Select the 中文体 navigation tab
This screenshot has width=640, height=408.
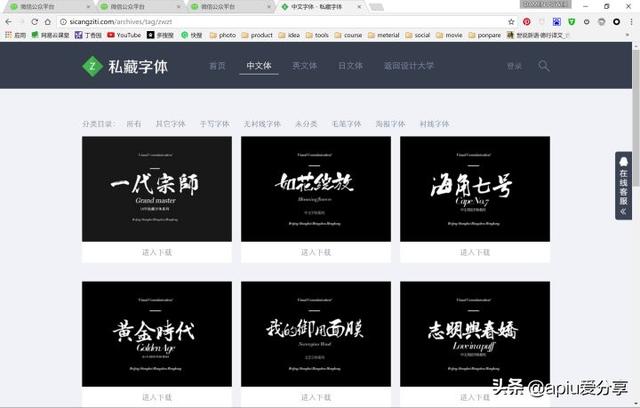[259, 66]
